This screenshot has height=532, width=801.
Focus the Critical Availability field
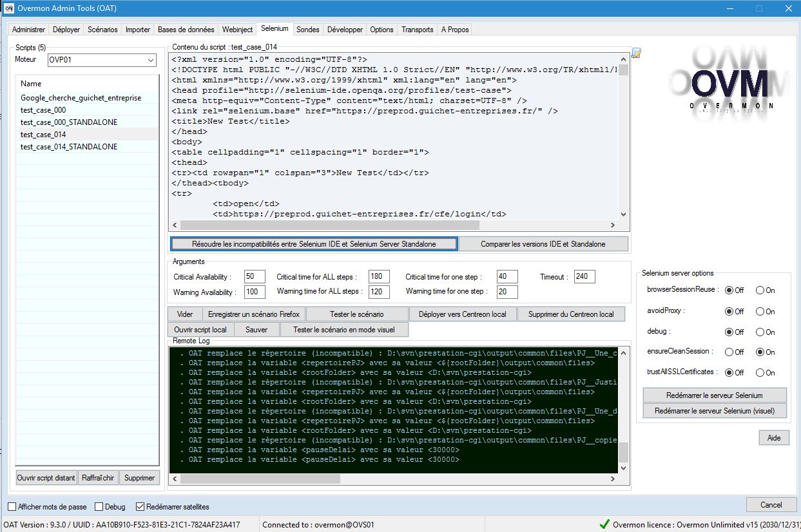255,276
